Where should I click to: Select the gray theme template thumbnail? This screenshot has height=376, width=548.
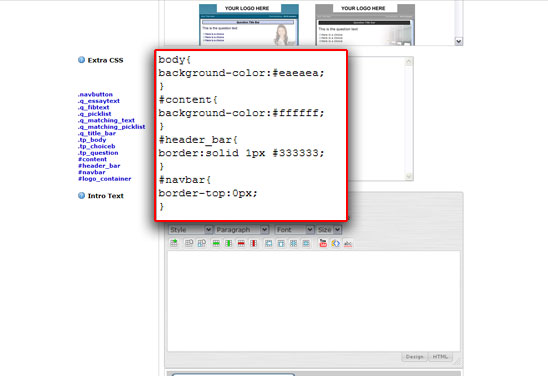click(365, 25)
